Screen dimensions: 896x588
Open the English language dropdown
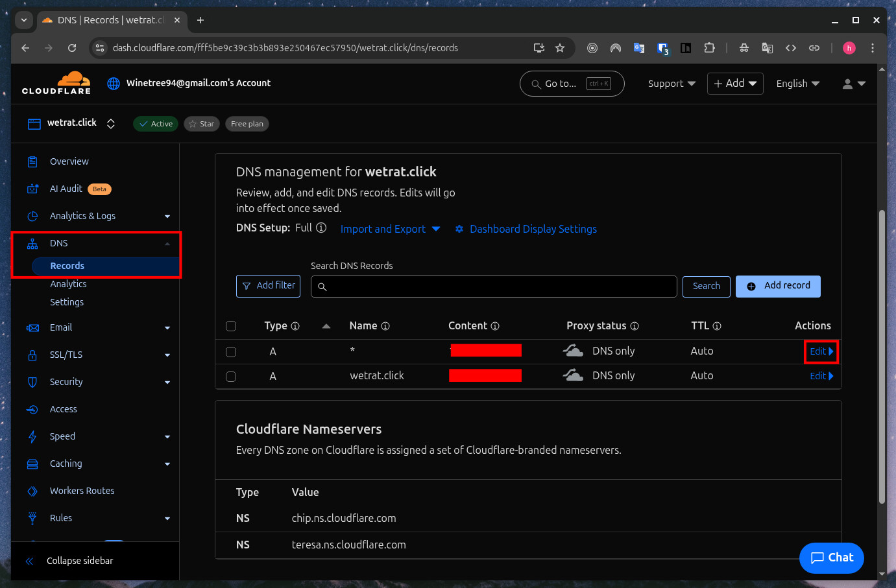pyautogui.click(x=797, y=84)
